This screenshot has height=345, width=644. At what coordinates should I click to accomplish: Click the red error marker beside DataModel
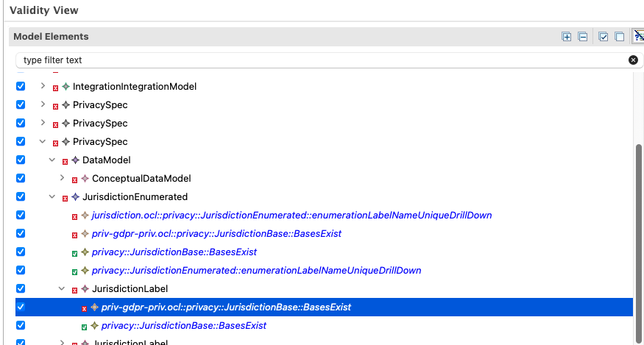65,162
